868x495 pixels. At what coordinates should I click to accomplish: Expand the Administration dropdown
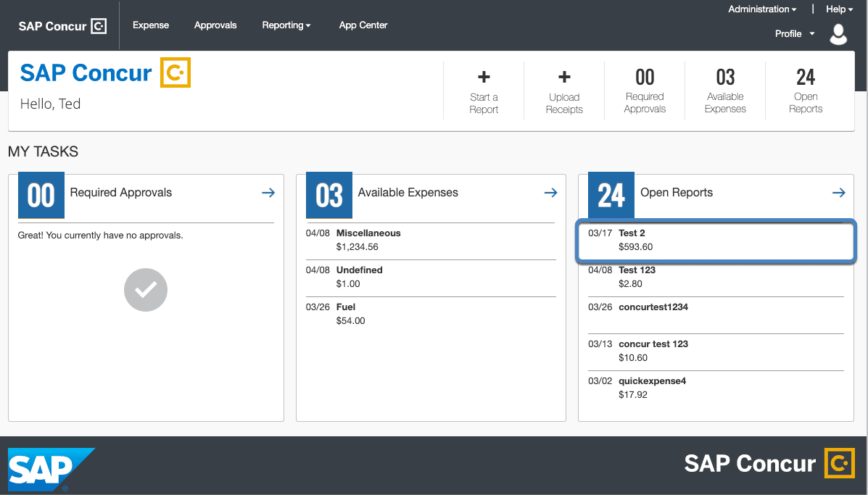[x=762, y=9]
